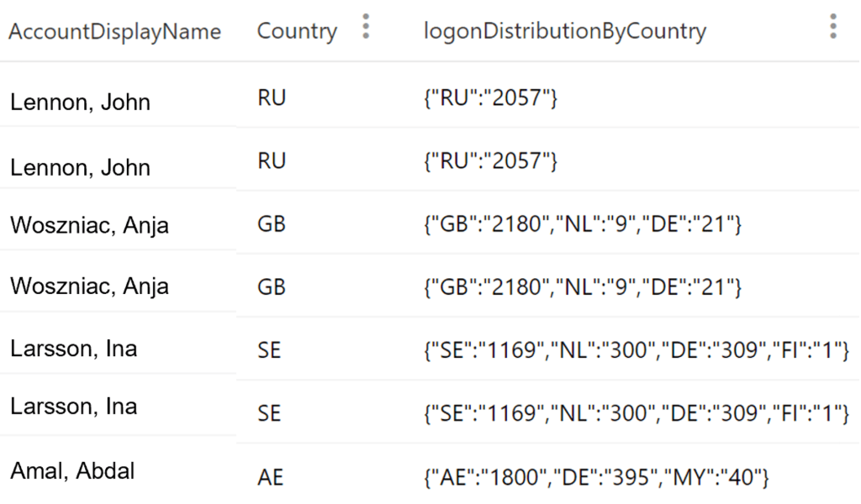
Task: Open the Country column options menu
Action: pos(365,27)
